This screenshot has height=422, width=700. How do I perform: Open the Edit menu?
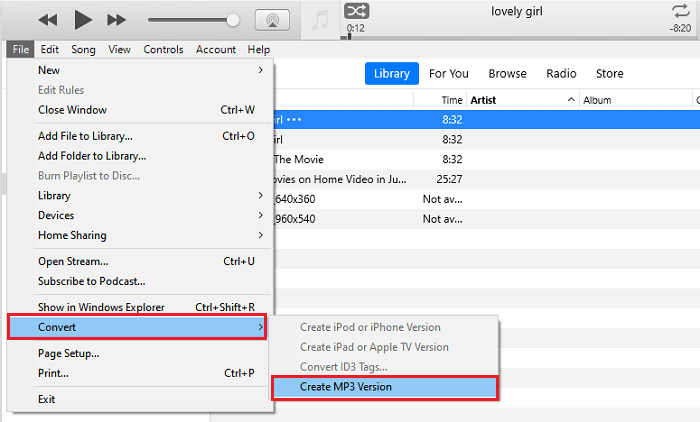(x=50, y=50)
